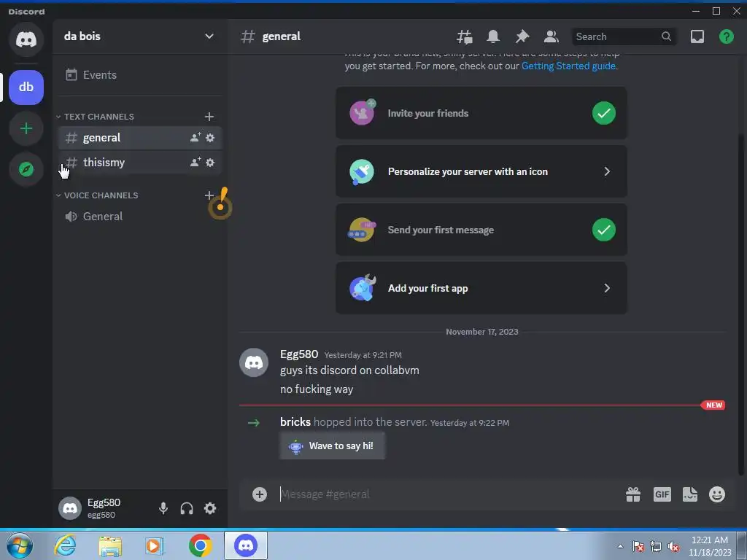Open notification settings bell icon
The height and width of the screenshot is (560, 747).
[493, 36]
